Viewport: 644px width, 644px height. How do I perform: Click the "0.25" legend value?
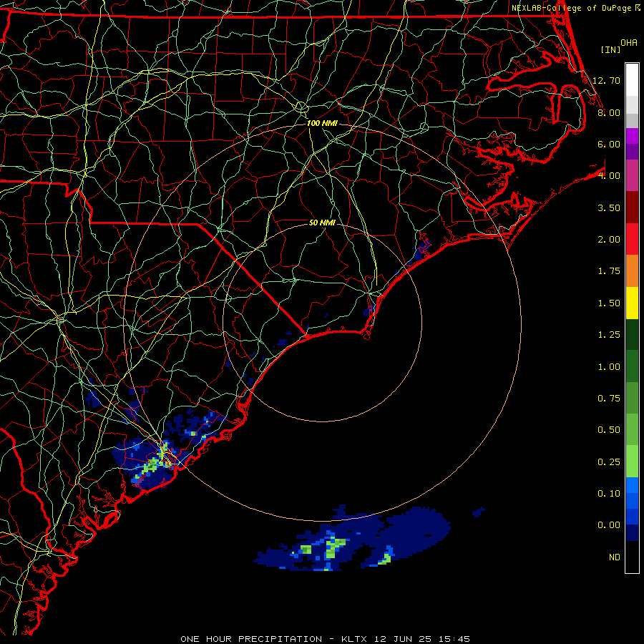(608, 462)
